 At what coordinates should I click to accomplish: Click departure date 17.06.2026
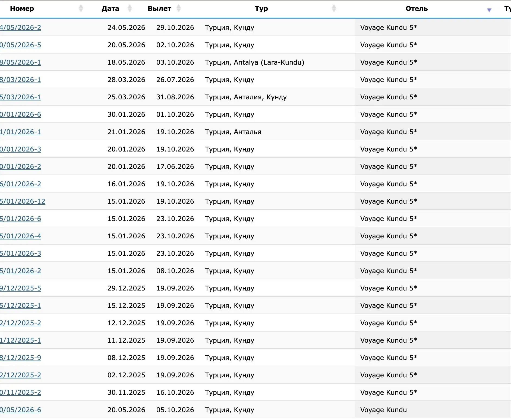tap(175, 166)
